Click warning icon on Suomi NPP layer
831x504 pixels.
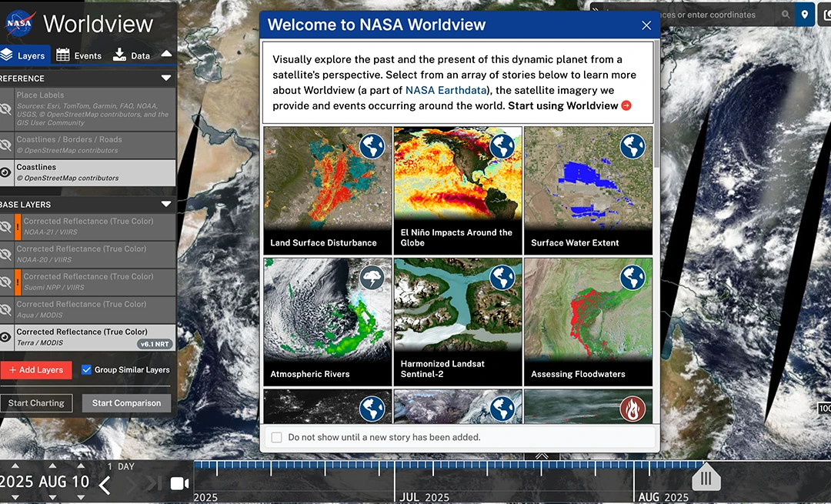pos(18,282)
